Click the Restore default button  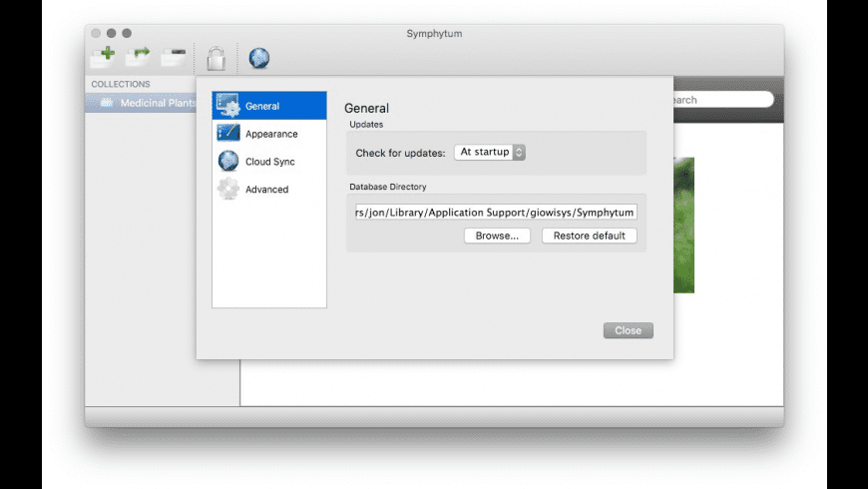(x=589, y=236)
